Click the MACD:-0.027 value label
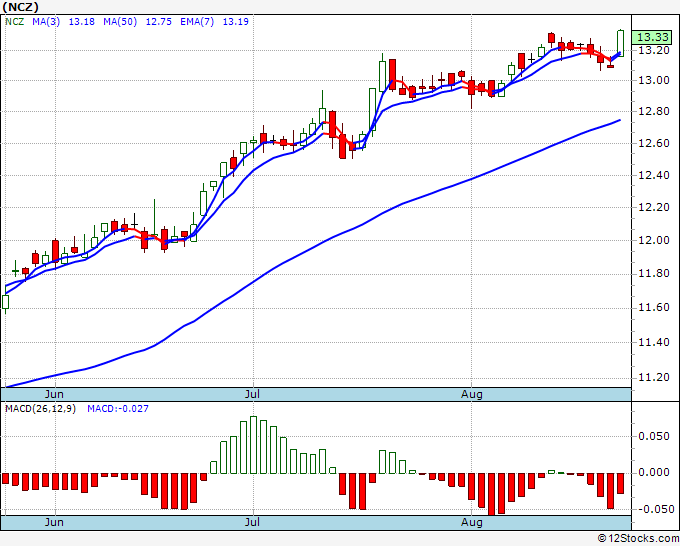 pos(118,409)
